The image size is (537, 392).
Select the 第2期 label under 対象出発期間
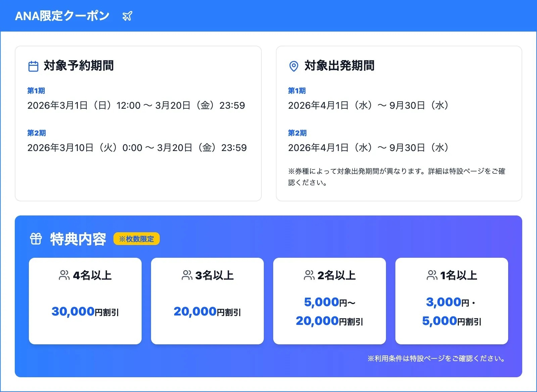coord(297,133)
